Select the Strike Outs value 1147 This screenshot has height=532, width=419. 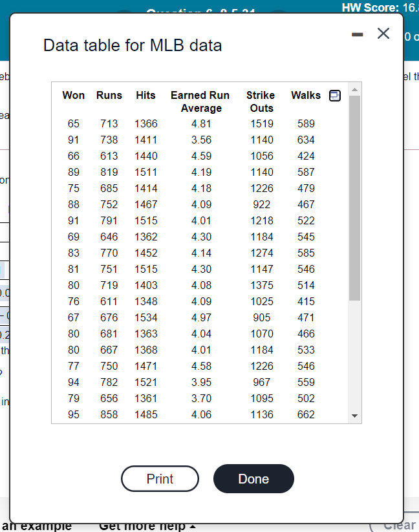click(262, 269)
